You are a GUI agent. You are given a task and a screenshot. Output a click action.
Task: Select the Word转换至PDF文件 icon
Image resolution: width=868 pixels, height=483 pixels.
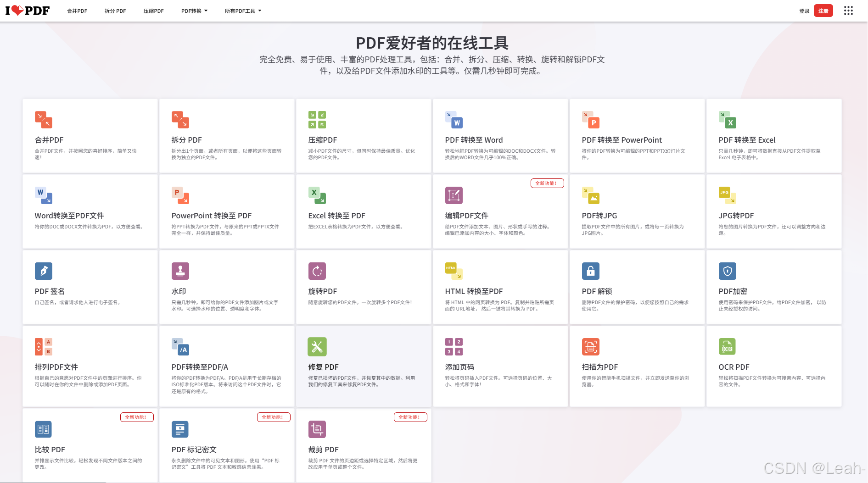44,195
